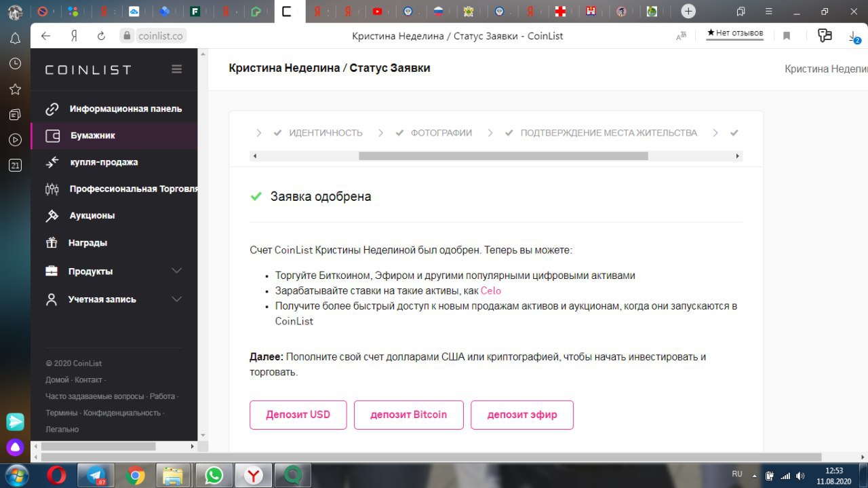This screenshot has width=868, height=488.
Task: Open the Термины footer link
Action: pyautogui.click(x=61, y=413)
